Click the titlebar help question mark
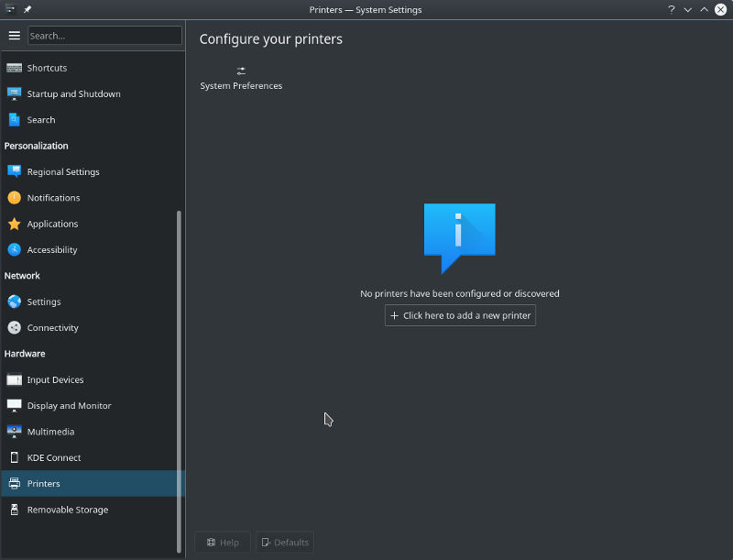The width and height of the screenshot is (733, 560). (x=671, y=10)
